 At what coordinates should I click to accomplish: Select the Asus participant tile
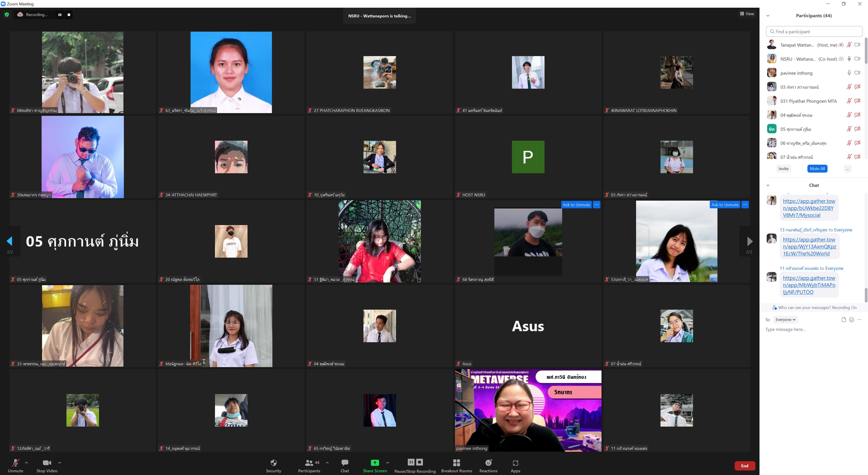coord(528,326)
